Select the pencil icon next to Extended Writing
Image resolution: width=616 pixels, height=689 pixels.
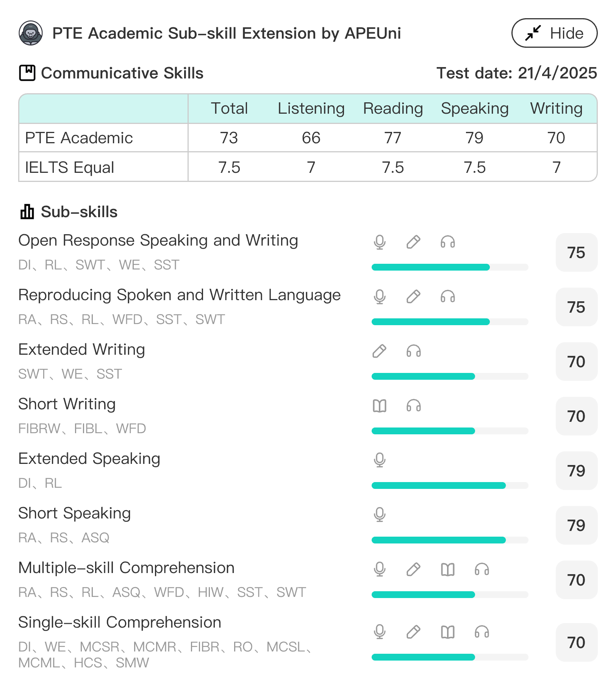(x=379, y=351)
